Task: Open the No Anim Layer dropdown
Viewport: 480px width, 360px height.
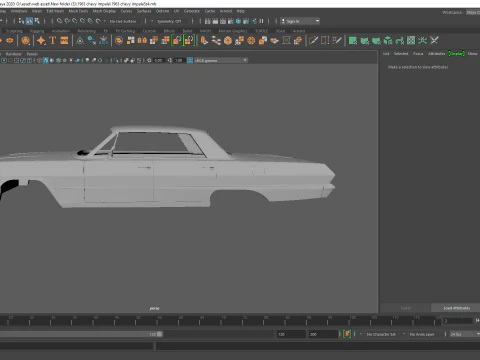Action: (423, 334)
